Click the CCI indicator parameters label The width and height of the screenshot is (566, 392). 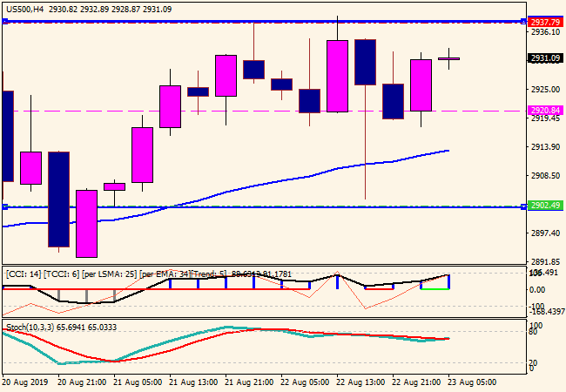coord(113,274)
